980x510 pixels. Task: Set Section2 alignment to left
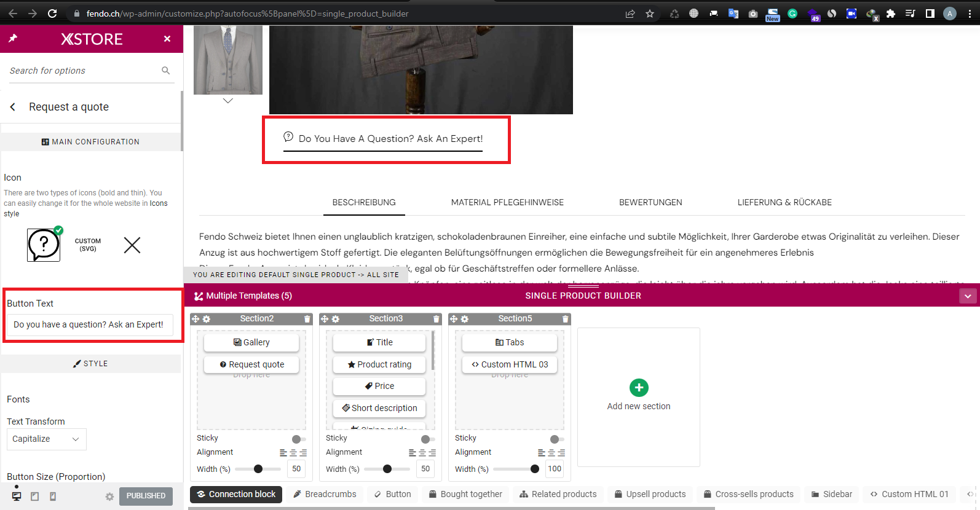coord(283,453)
